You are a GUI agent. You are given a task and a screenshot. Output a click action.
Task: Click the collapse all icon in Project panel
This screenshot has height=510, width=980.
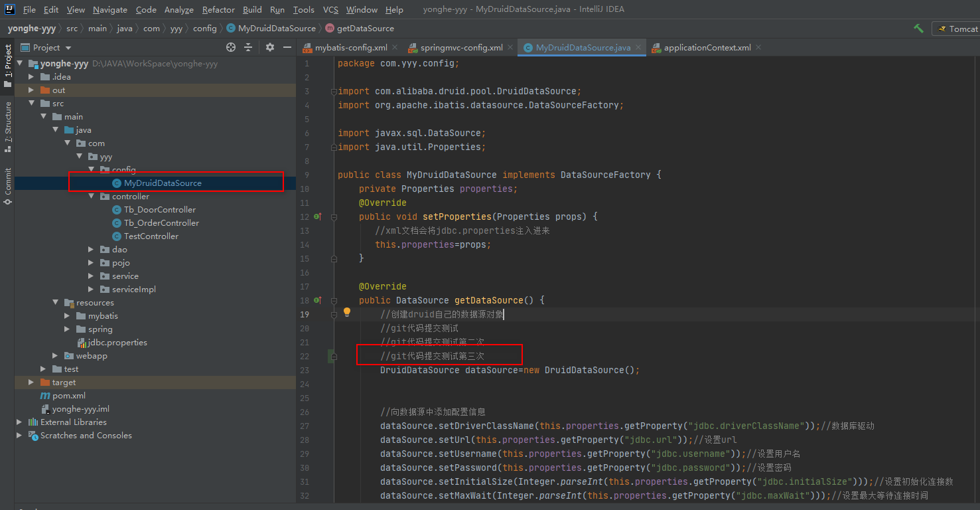pyautogui.click(x=248, y=47)
